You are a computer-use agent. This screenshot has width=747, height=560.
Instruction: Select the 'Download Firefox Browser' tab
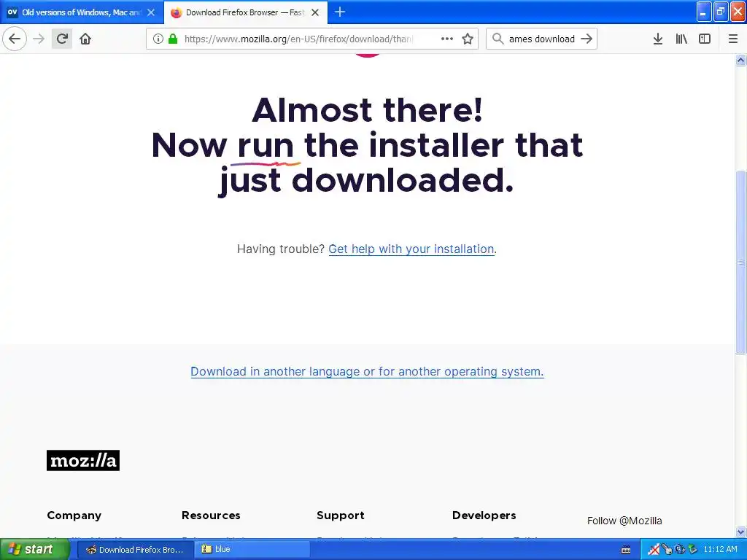(x=245, y=12)
